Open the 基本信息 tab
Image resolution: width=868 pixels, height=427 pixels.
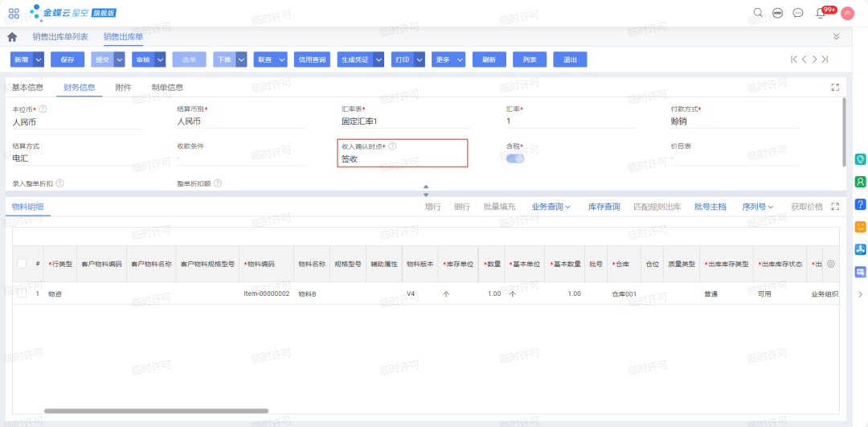[x=27, y=87]
